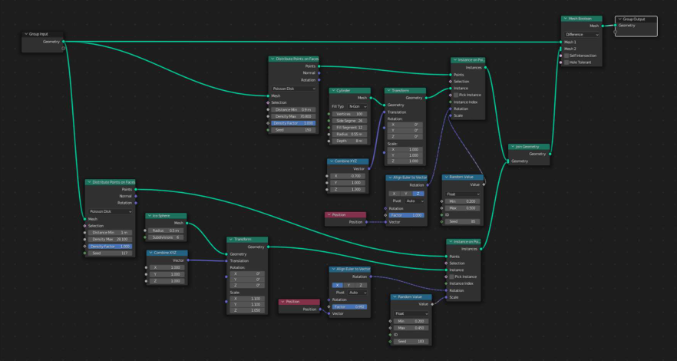The image size is (677, 361).
Task: Click Group Input's Geometry output socket
Action: click(x=63, y=41)
